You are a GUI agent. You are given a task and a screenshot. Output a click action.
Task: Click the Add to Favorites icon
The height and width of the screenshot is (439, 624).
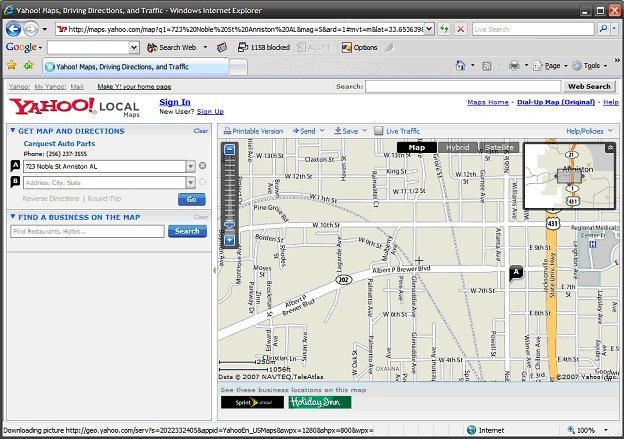(x=29, y=65)
